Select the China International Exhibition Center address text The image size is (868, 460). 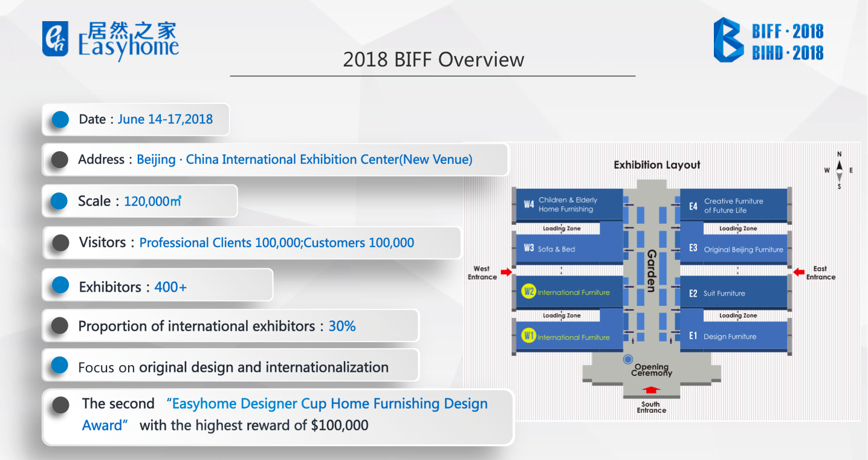pyautogui.click(x=305, y=160)
